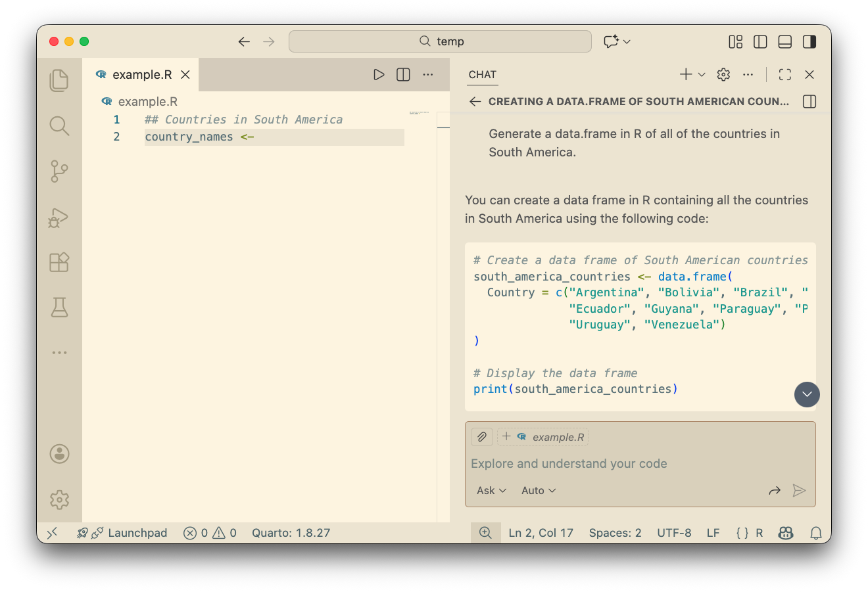Run the example.R file
Image resolution: width=868 pixels, height=592 pixels.
click(379, 75)
